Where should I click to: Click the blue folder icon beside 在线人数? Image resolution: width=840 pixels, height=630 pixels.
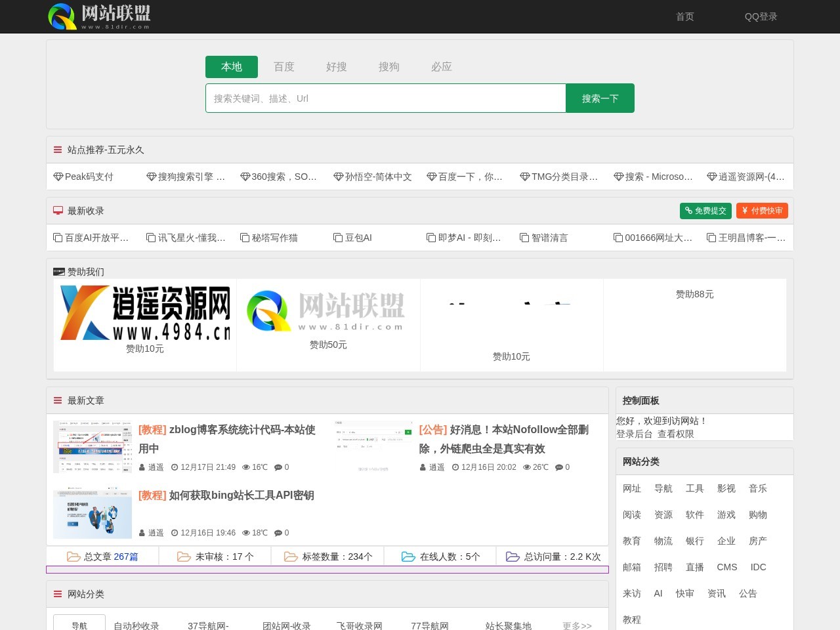[408, 556]
